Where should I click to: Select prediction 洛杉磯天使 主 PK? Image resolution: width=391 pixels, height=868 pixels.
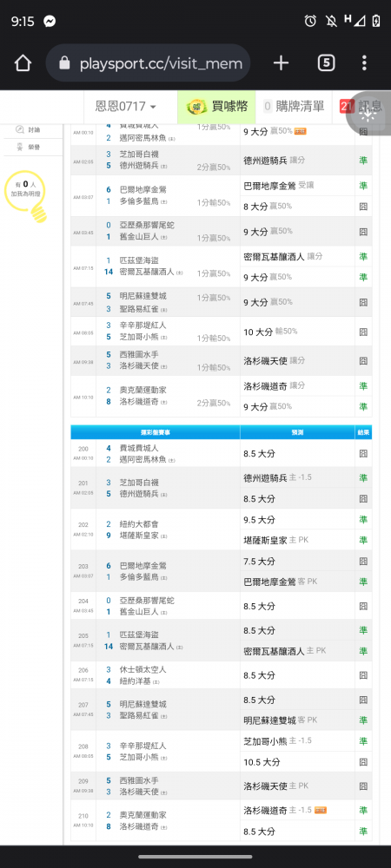click(275, 786)
